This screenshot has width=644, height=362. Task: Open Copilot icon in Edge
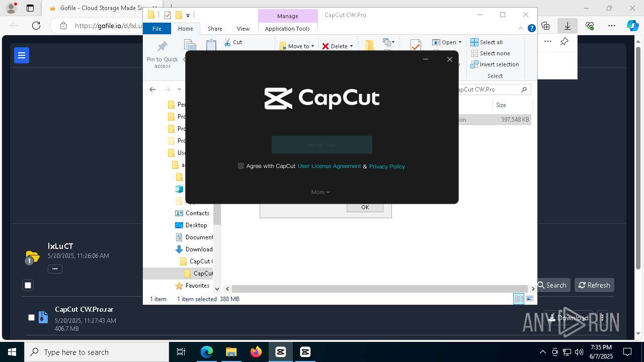pos(632,26)
